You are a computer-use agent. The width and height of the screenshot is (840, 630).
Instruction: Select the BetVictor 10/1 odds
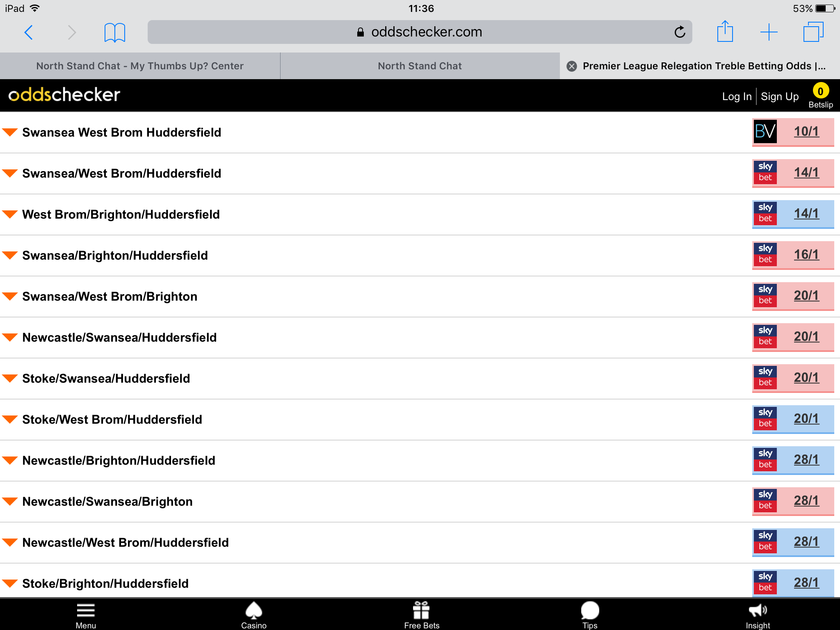(x=793, y=132)
